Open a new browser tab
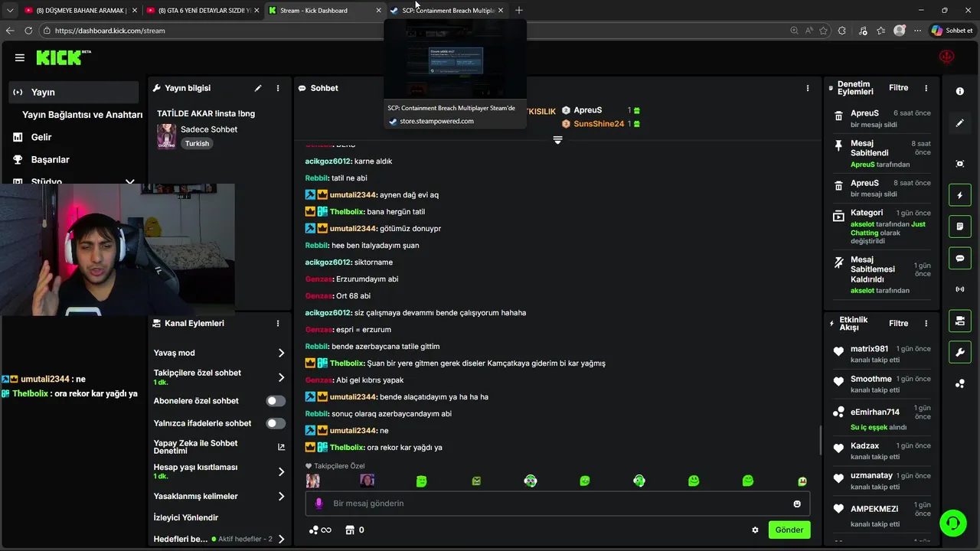 [x=519, y=11]
